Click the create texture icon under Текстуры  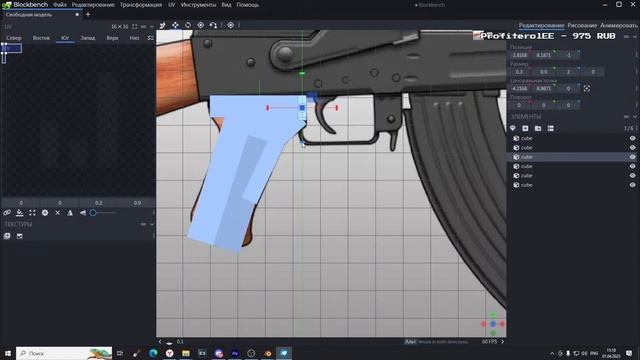pyautogui.click(x=20, y=236)
